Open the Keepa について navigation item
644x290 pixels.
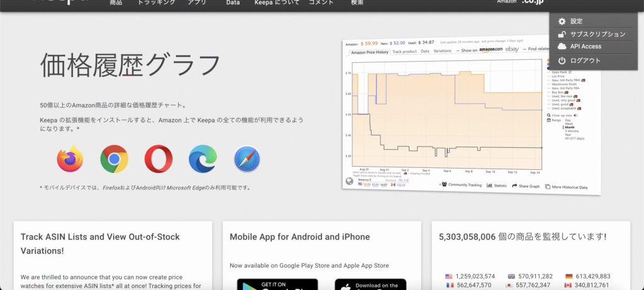coord(278,3)
